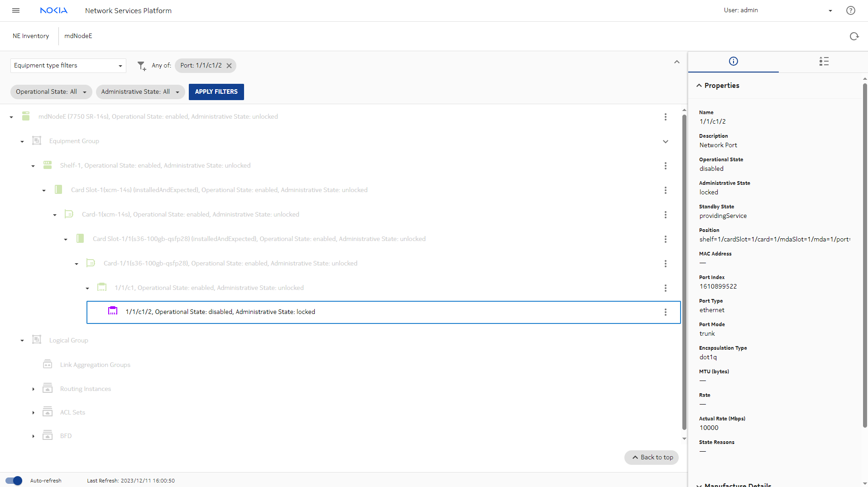868x487 pixels.
Task: Open the hamburger navigation menu
Action: point(16,10)
